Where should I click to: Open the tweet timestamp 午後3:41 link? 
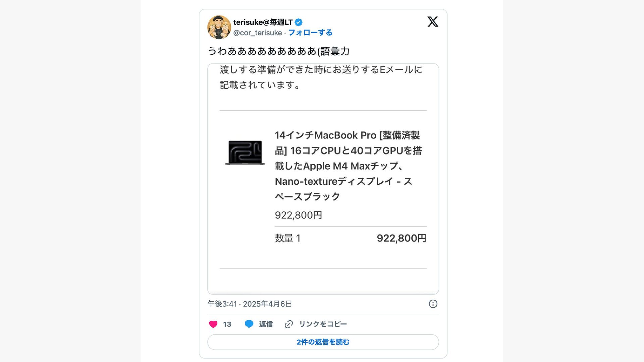250,304
